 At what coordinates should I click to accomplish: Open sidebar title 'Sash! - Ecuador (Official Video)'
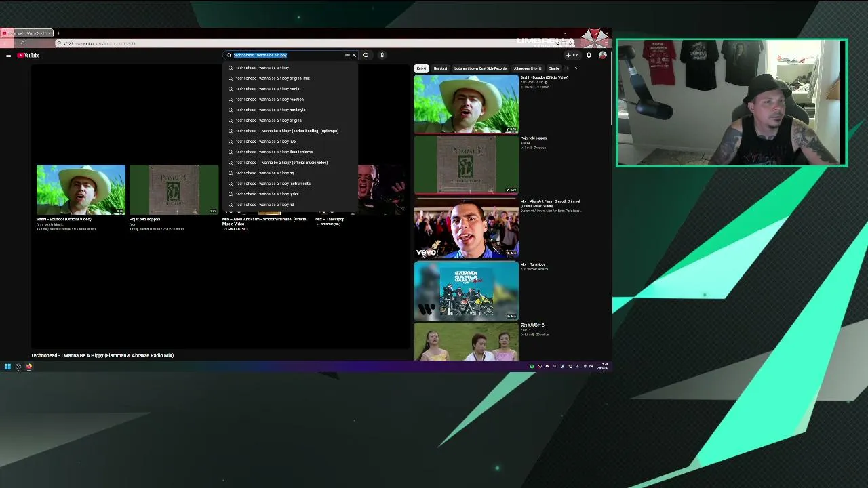[x=544, y=77]
